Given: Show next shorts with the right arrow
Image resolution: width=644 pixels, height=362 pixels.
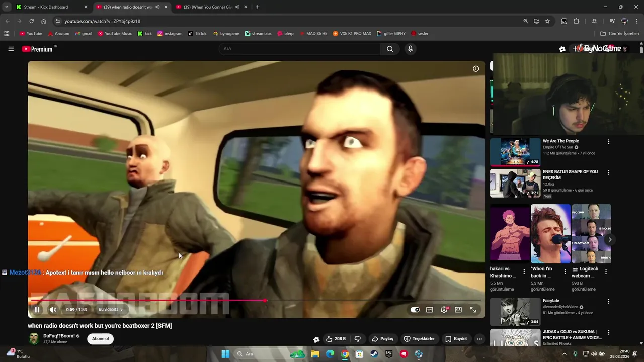Looking at the screenshot, I should [x=610, y=239].
